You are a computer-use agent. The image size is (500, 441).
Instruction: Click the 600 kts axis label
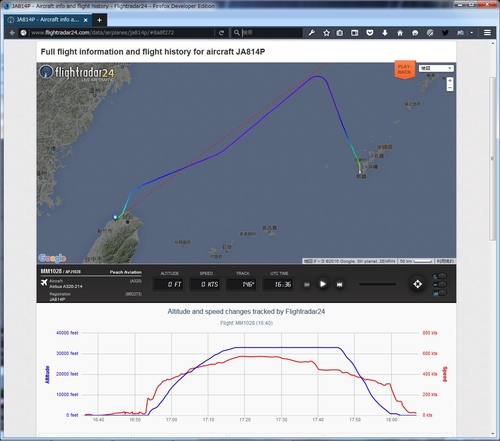(x=430, y=353)
